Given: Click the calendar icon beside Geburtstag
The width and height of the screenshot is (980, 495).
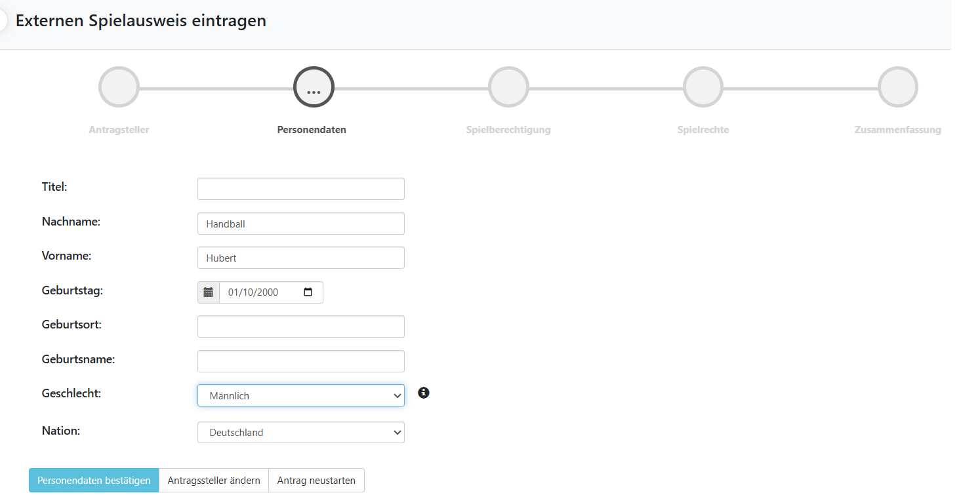Looking at the screenshot, I should pos(209,292).
